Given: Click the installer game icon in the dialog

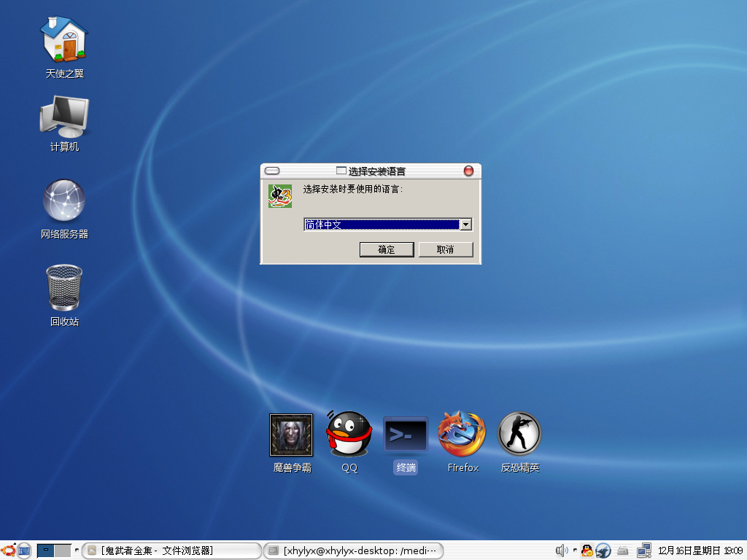Looking at the screenshot, I should click(x=280, y=196).
